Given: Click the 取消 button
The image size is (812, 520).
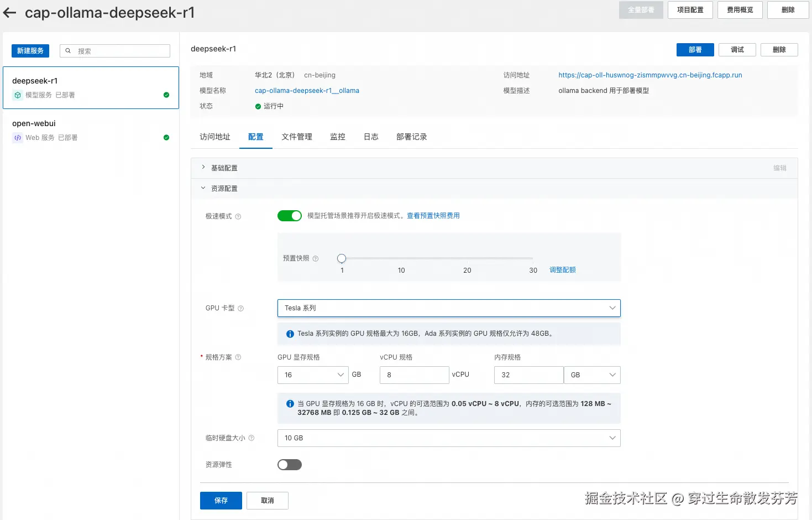Looking at the screenshot, I should point(268,501).
